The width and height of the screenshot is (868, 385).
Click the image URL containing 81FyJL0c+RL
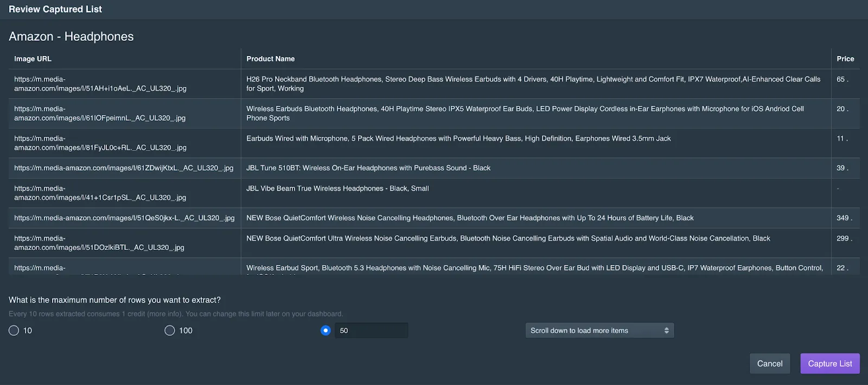point(100,143)
